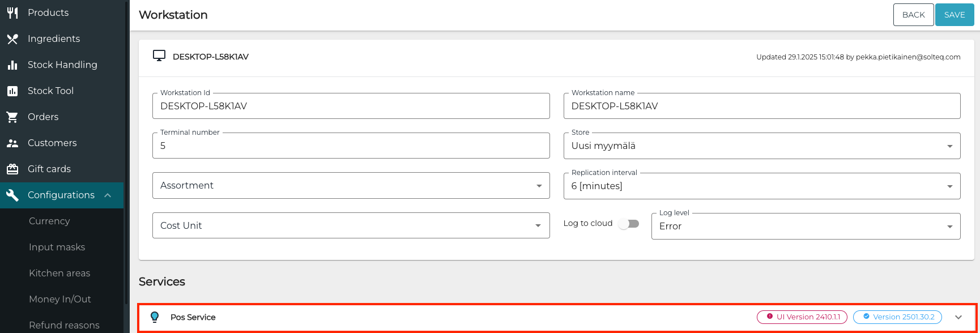
Task: Toggle the Log to cloud switch
Action: [629, 224]
